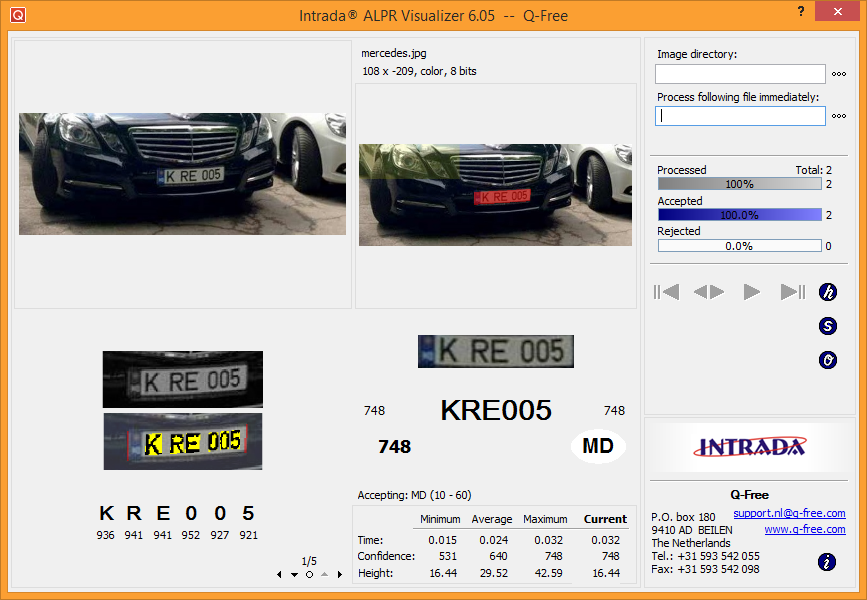Click the small circle button under 1/5
Image resolution: width=867 pixels, height=600 pixels.
[310, 575]
